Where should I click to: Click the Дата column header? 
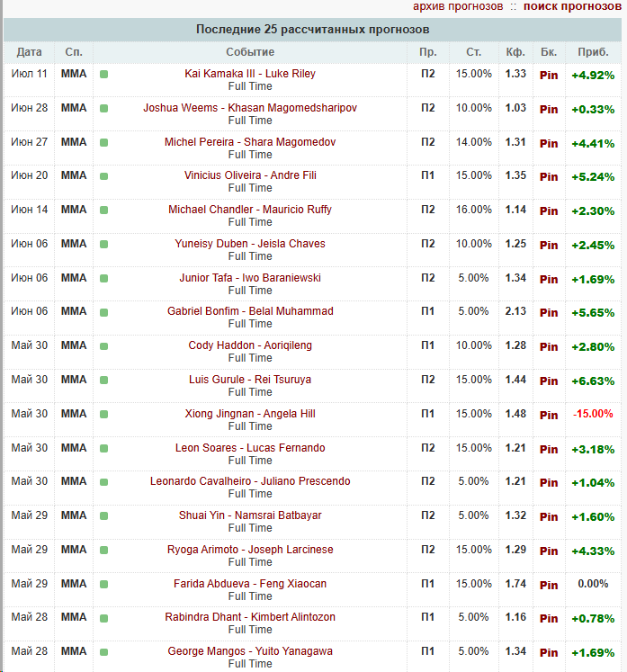click(x=29, y=52)
